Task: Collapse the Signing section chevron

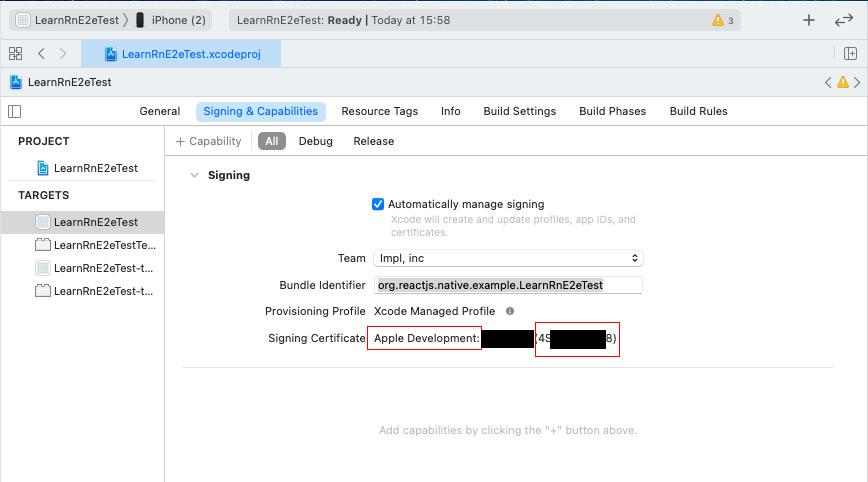Action: tap(194, 175)
